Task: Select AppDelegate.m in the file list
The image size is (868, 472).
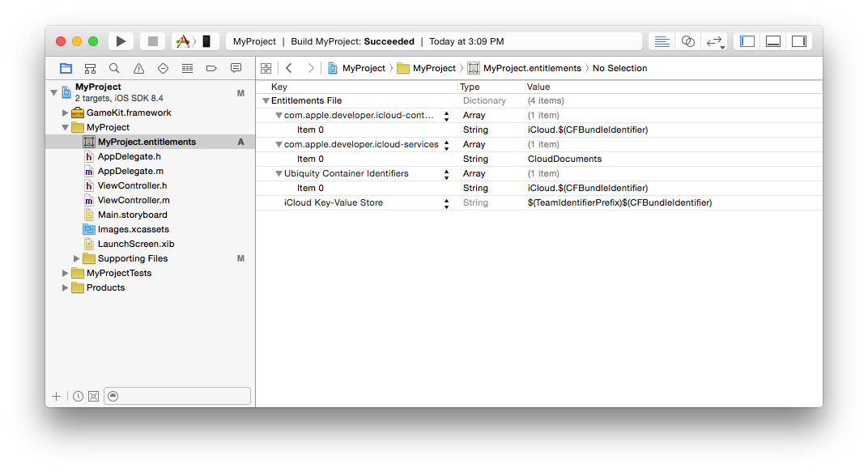Action: coord(130,172)
